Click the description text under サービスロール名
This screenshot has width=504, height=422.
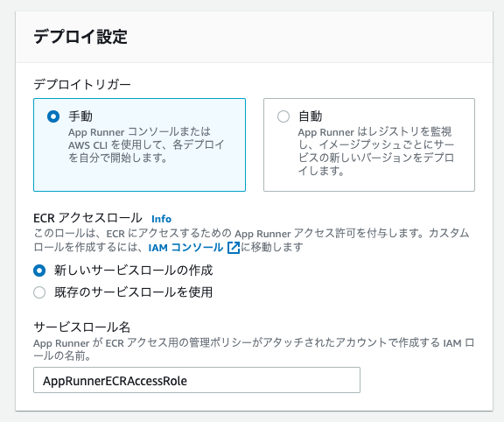point(254,349)
